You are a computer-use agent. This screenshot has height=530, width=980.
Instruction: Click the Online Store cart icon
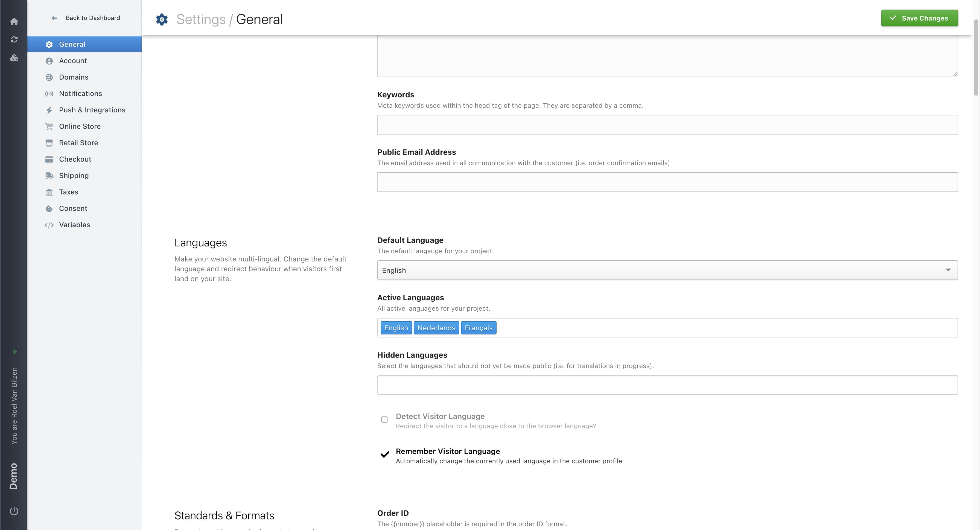49,126
